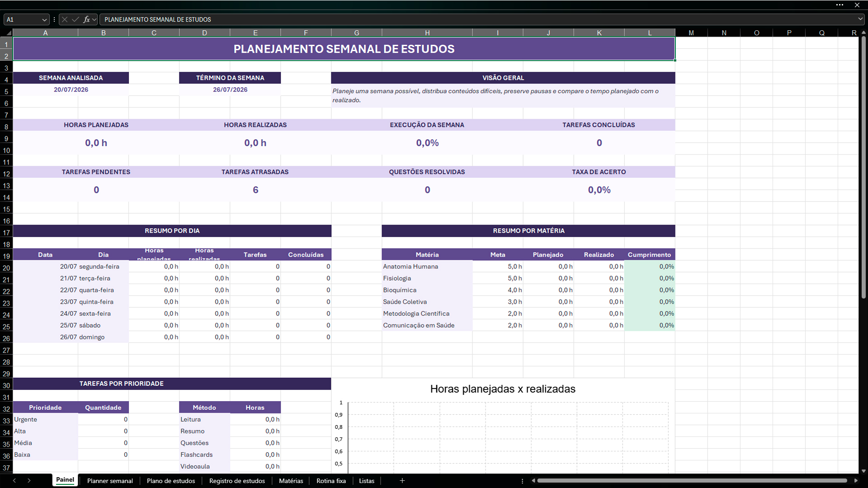868x488 pixels.
Task: Click the EXECUÇÃO DA SEMANA value 0,0%
Action: [427, 143]
